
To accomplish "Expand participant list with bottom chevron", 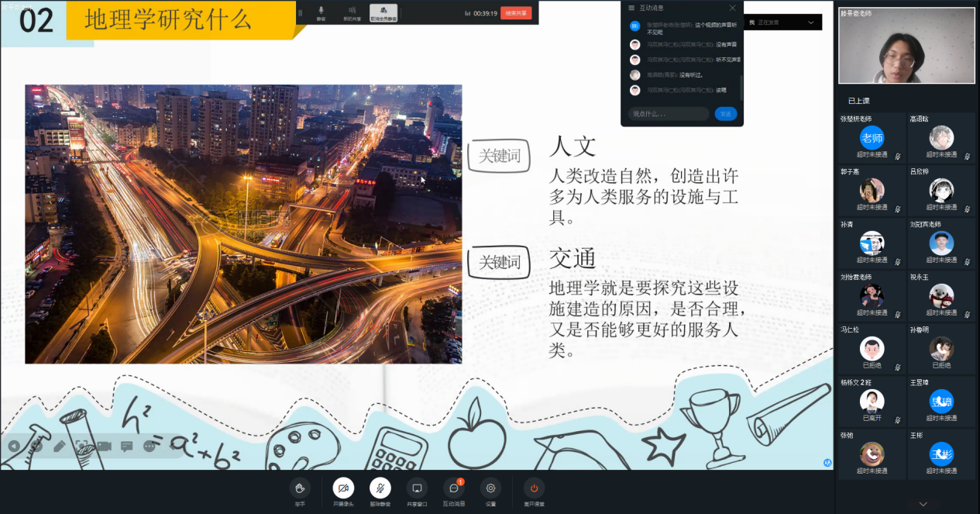I will 923,504.
